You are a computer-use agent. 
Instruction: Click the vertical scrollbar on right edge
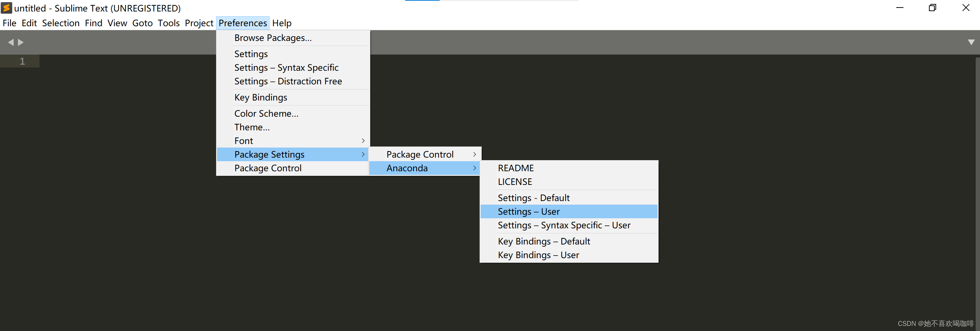point(977,190)
